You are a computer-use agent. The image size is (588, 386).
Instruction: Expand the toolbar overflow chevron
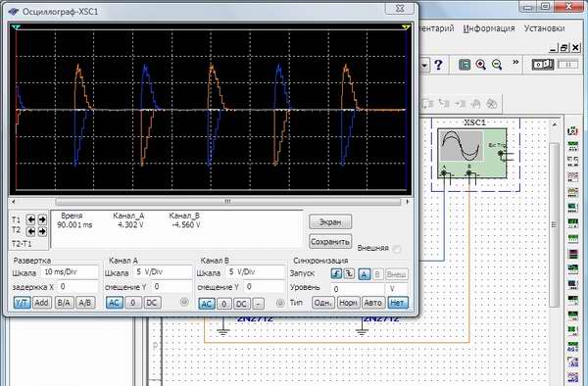point(515,62)
